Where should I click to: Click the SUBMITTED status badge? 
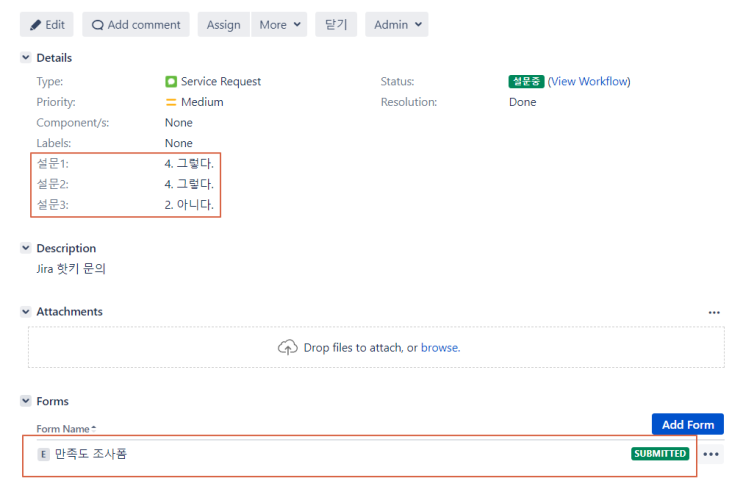point(660,454)
